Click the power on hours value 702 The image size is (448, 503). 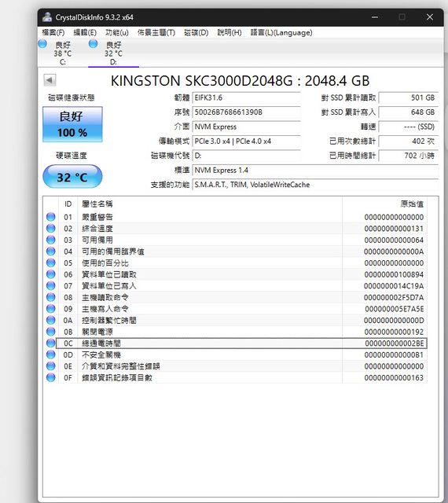(x=409, y=156)
